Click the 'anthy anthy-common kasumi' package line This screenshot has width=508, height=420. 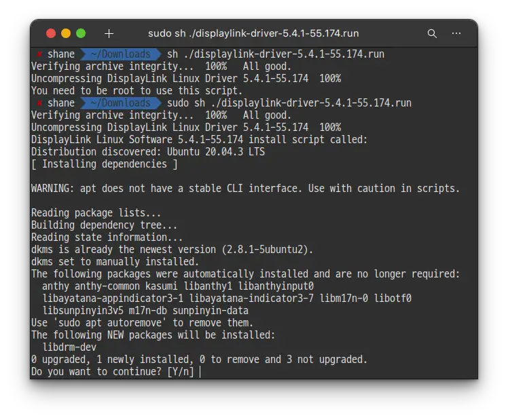pos(177,286)
